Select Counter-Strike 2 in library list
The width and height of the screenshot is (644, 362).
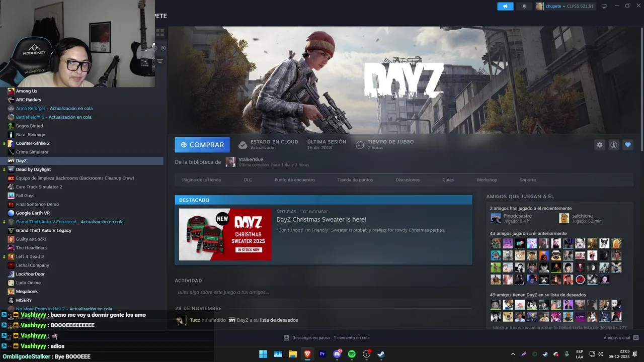click(33, 143)
